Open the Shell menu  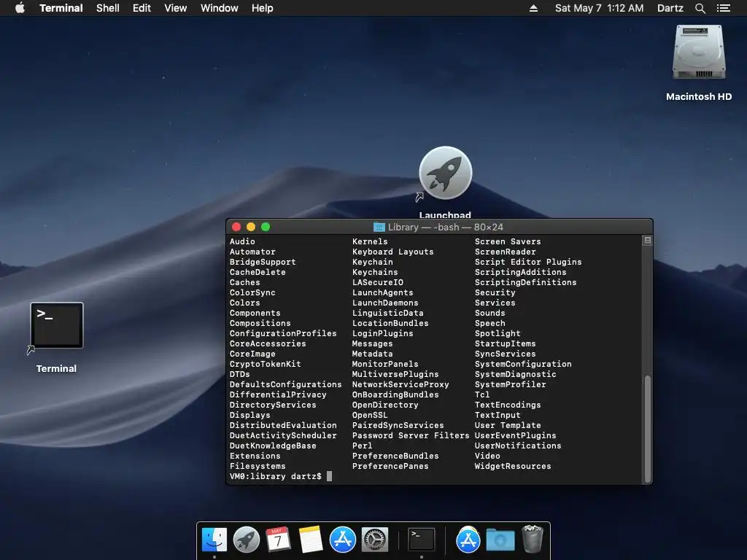(x=108, y=8)
